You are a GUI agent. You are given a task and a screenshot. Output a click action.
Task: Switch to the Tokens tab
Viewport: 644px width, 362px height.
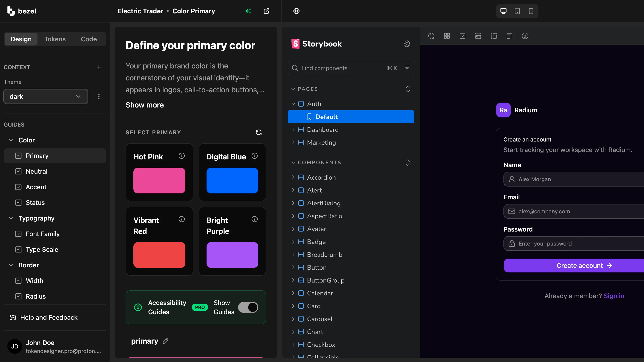55,39
